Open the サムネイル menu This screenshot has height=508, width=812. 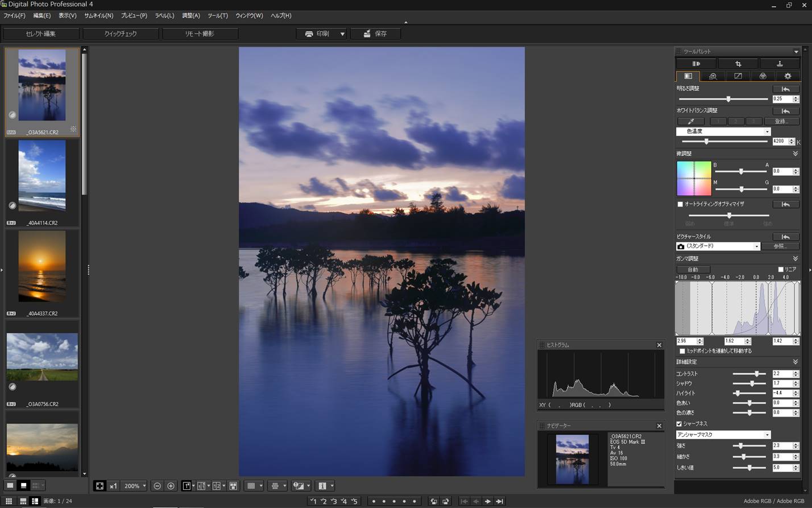(x=98, y=15)
